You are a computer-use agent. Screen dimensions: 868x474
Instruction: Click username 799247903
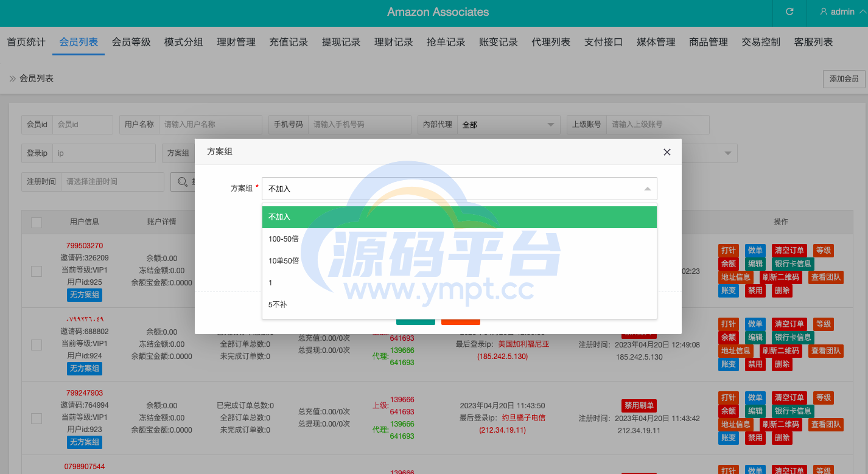[x=85, y=393]
